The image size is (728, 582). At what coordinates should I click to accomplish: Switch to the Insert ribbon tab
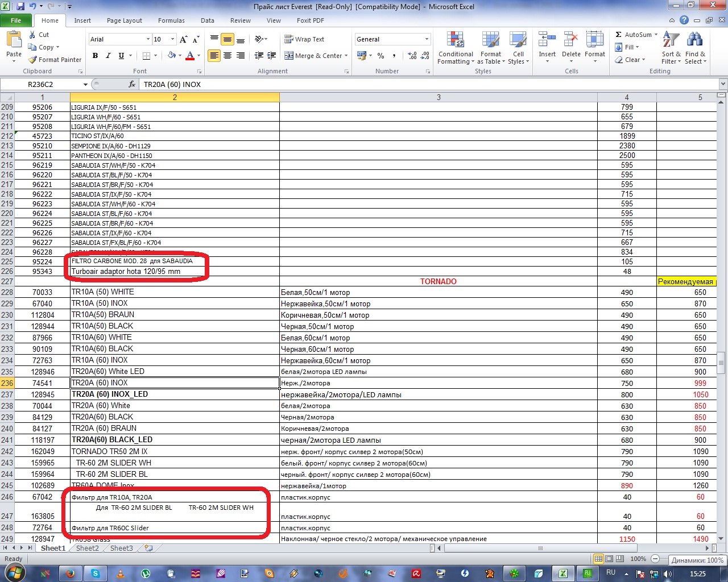pyautogui.click(x=82, y=20)
